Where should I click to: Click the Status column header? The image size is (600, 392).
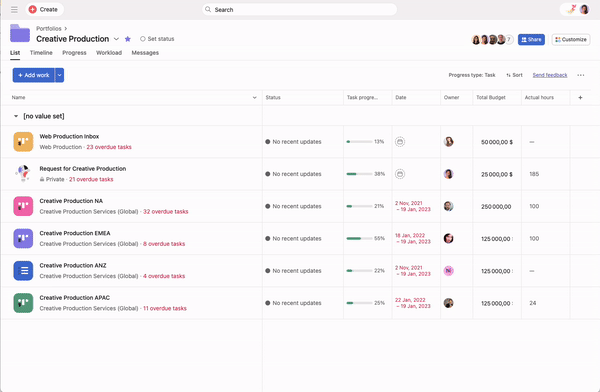(302, 98)
